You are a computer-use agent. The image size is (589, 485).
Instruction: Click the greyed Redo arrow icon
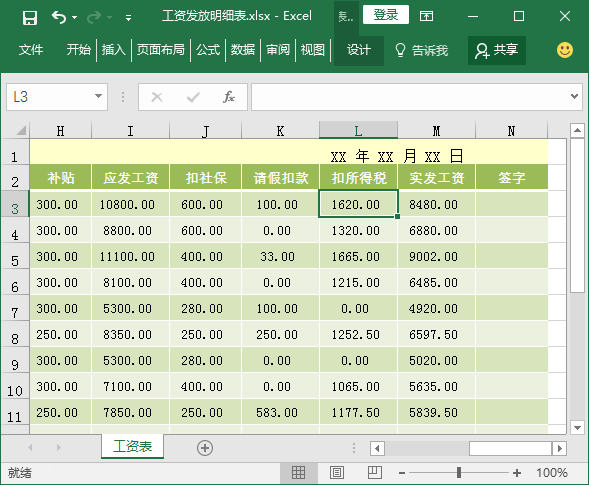pyautogui.click(x=94, y=17)
